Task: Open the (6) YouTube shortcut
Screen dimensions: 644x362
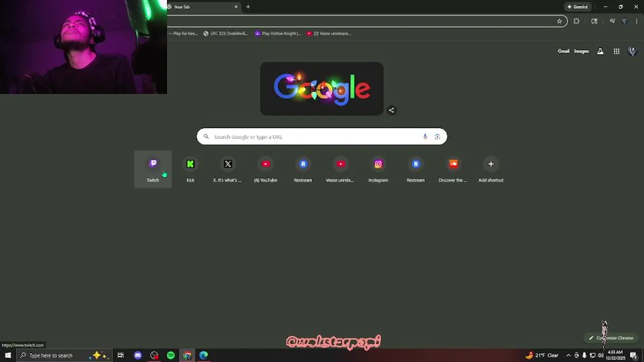Action: [x=265, y=169]
